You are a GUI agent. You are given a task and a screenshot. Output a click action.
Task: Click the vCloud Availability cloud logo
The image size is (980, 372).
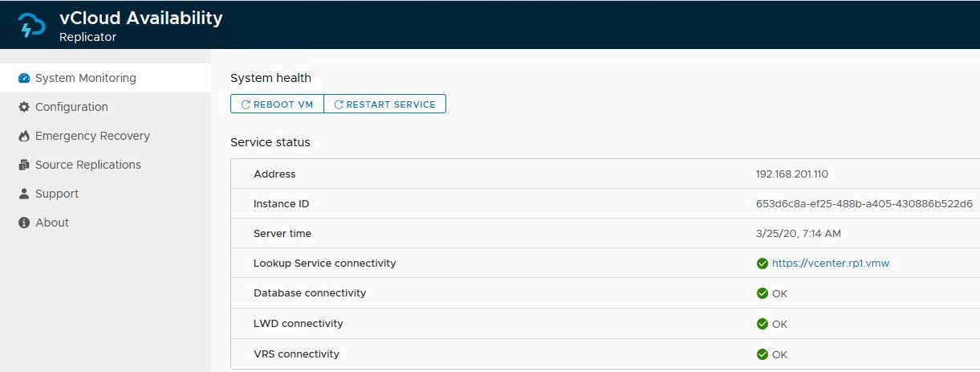[x=32, y=26]
